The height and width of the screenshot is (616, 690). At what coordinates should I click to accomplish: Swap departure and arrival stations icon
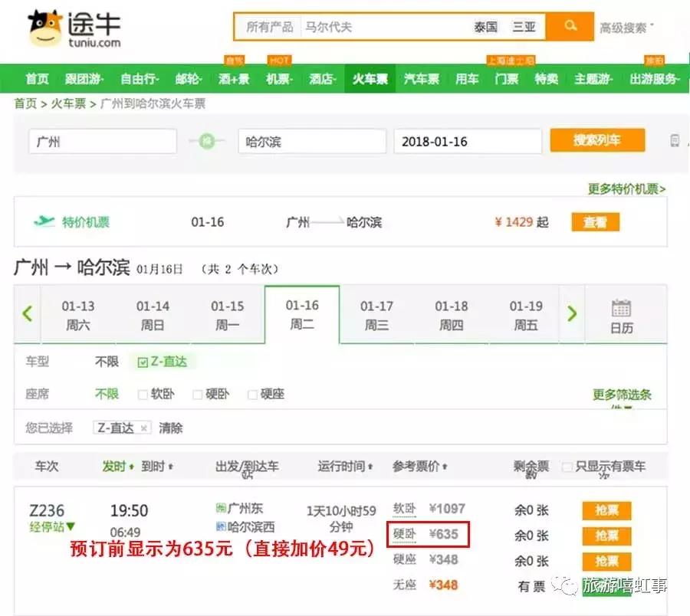coord(205,140)
